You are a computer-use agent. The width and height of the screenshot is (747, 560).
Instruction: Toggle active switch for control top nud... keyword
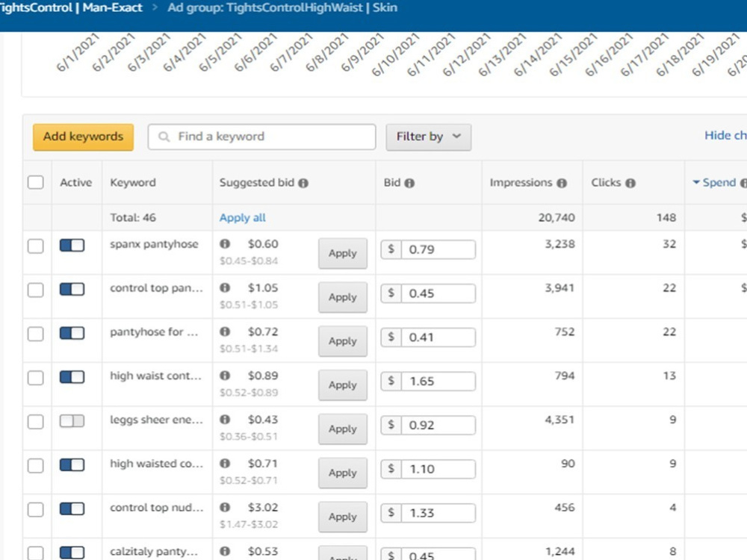tap(72, 508)
